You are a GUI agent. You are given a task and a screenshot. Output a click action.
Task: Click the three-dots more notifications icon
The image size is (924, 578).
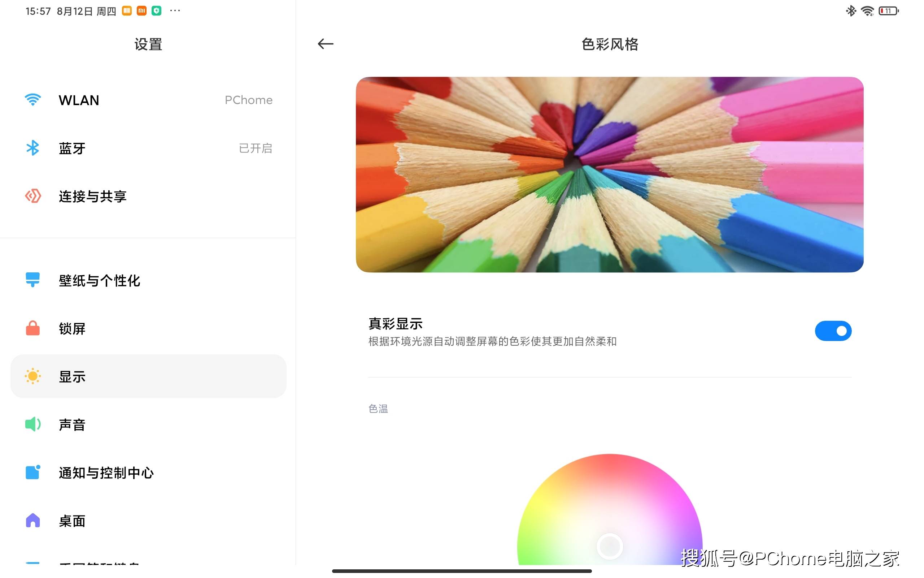175,11
